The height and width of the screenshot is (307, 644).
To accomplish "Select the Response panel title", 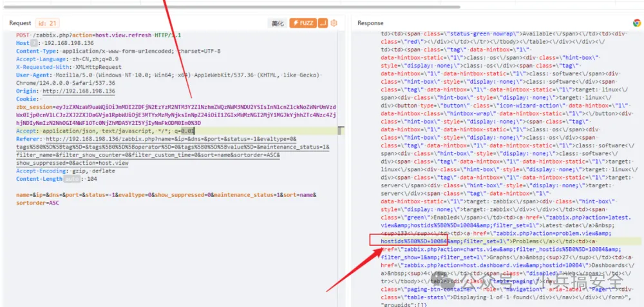I will point(370,23).
